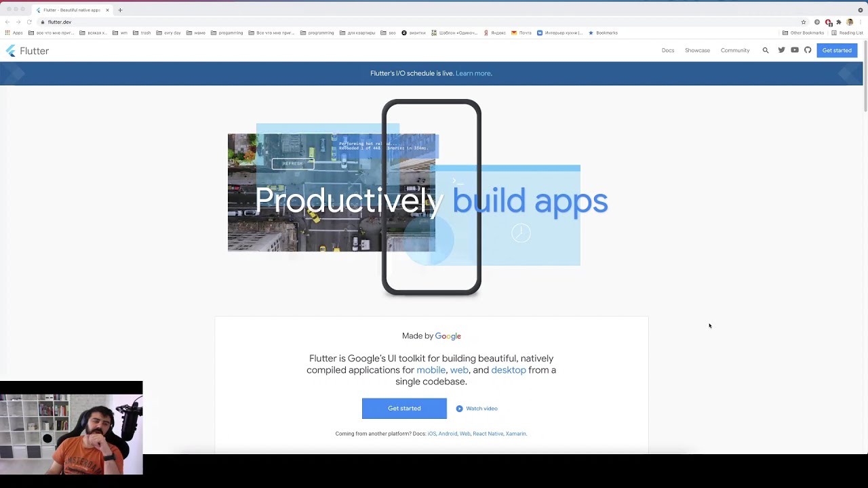Click the header Get started button
This screenshot has height=488, width=868.
(x=837, y=50)
